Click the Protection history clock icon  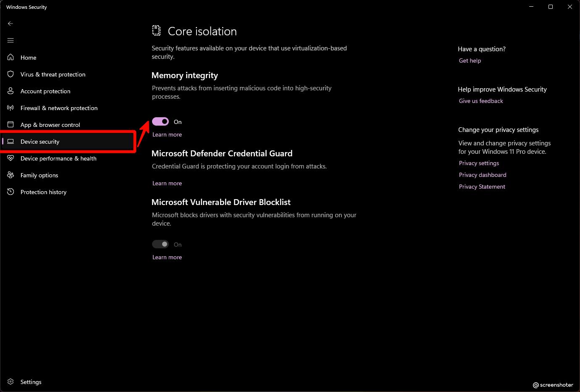11,192
